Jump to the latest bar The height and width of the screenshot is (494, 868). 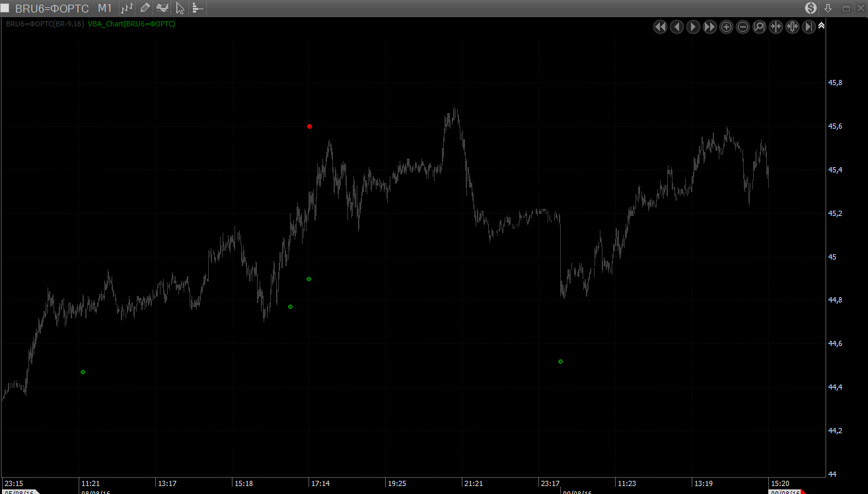(809, 27)
